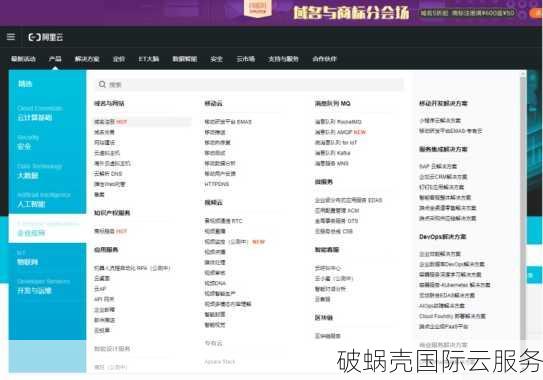Open the 合作伙伴 nav item

324,59
